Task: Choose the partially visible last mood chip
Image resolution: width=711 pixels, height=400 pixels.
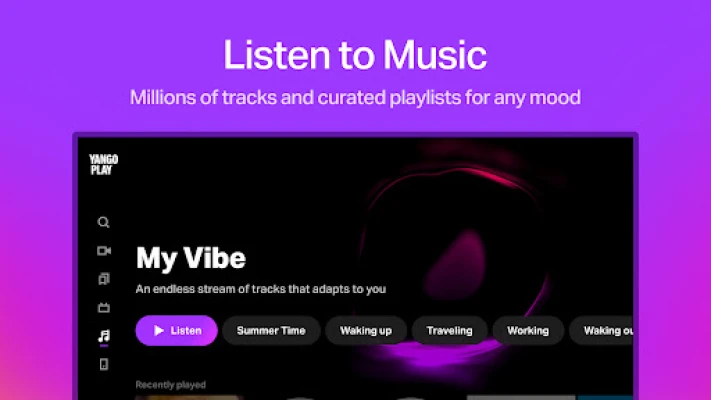Action: coord(601,331)
